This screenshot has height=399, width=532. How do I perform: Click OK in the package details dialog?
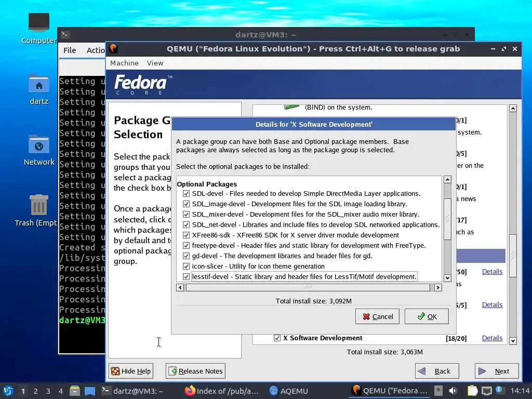coord(427,316)
